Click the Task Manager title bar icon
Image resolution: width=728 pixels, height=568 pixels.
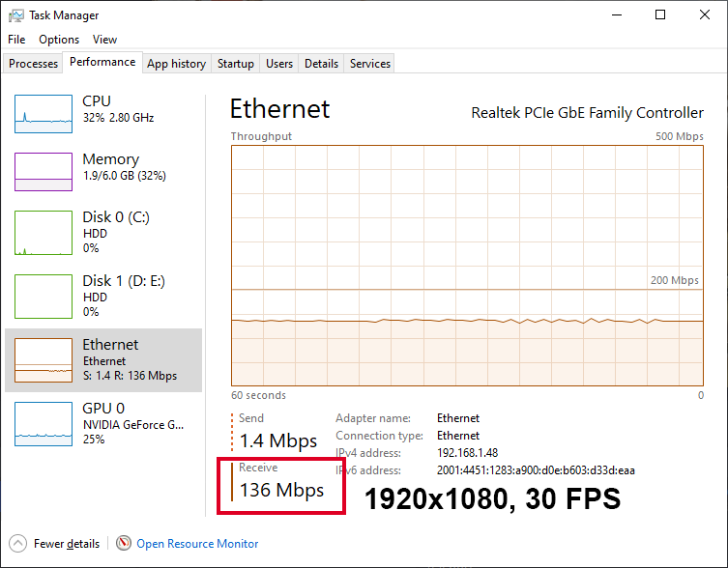click(15, 15)
